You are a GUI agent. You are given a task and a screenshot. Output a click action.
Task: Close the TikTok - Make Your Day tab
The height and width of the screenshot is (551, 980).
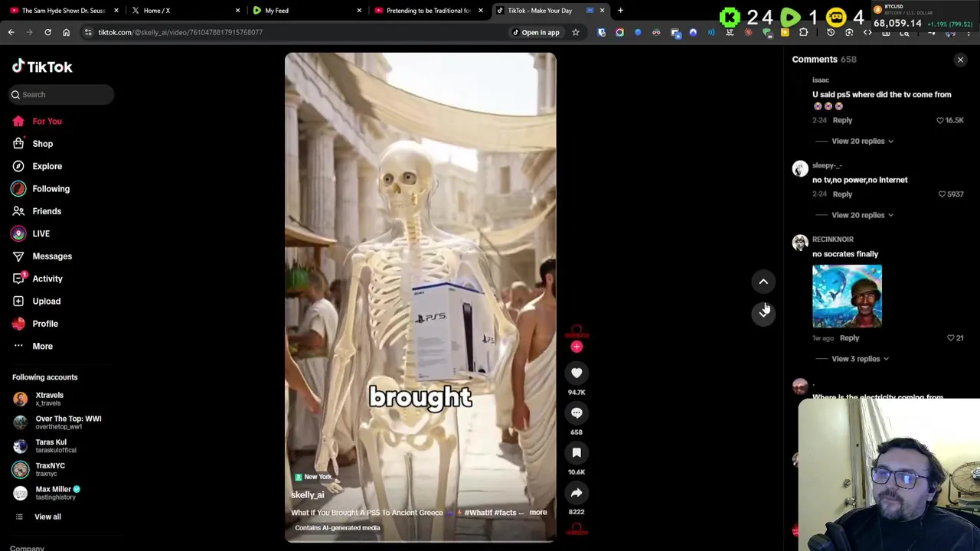tap(602, 11)
